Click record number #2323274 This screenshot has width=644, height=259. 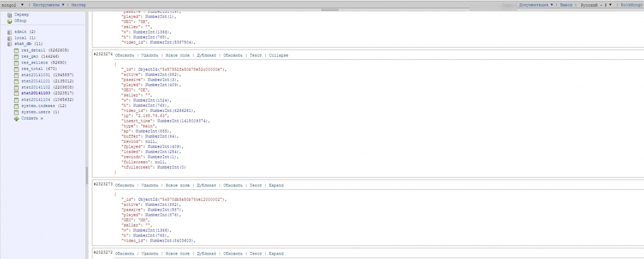tap(103, 54)
